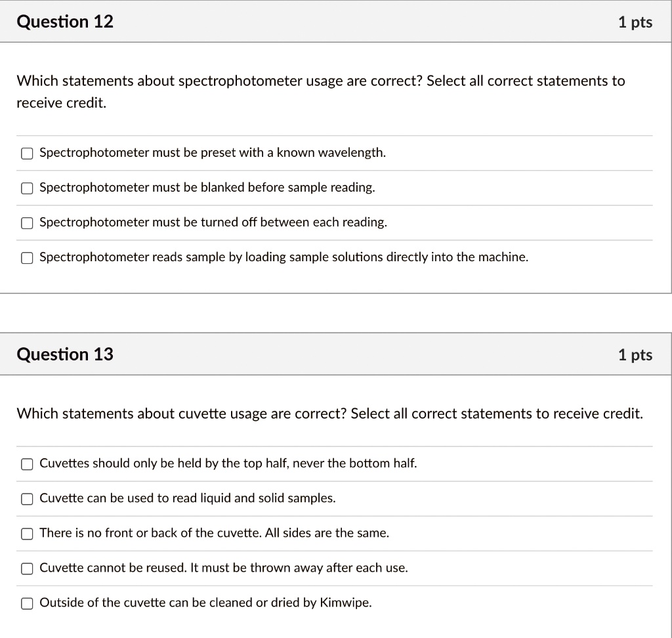Click the Question 12 header
This screenshot has width=672, height=638.
click(65, 22)
